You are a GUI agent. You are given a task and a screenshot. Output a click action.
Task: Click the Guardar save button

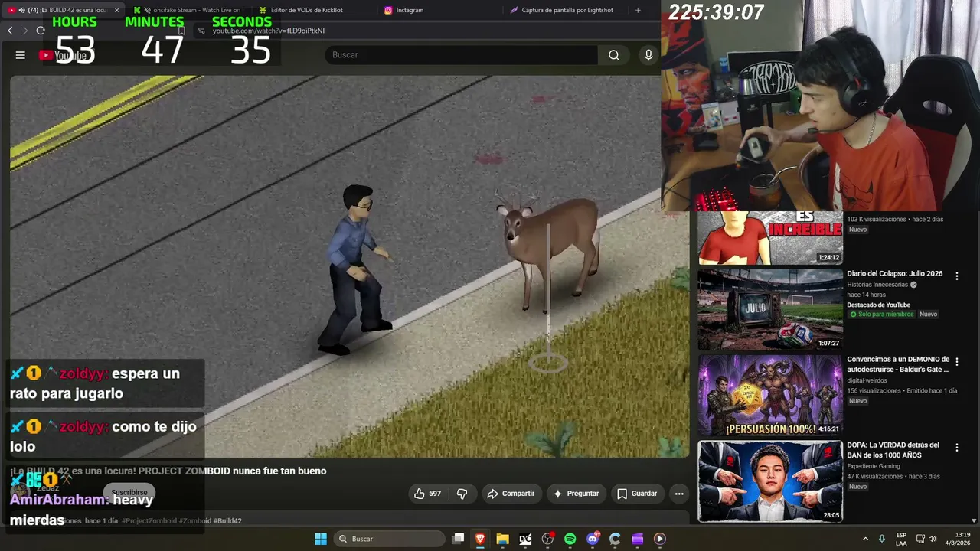[x=637, y=494]
